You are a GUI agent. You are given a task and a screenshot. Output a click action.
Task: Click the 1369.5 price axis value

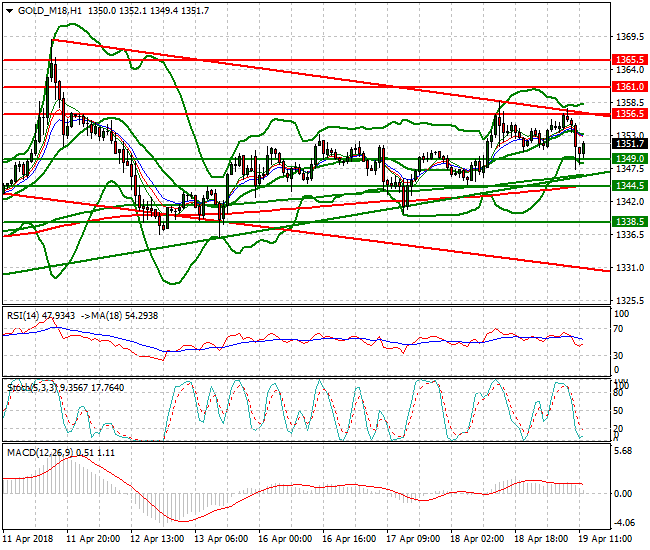[630, 37]
